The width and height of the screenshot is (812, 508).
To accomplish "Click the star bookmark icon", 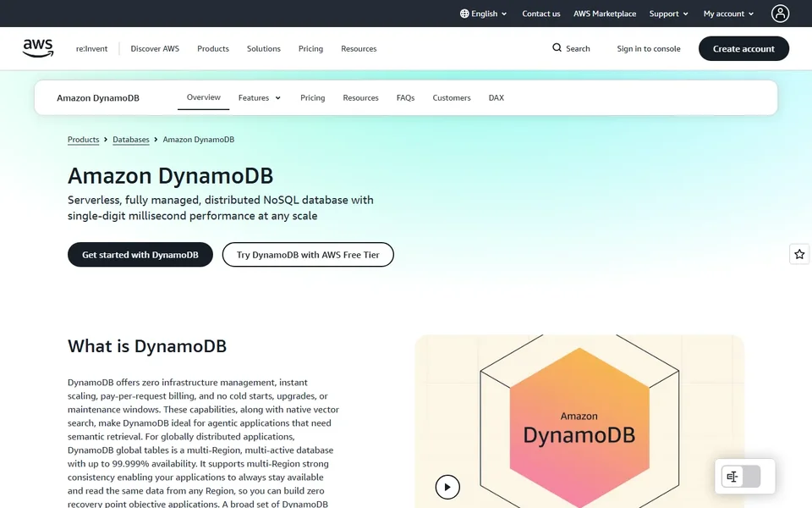I will [799, 254].
